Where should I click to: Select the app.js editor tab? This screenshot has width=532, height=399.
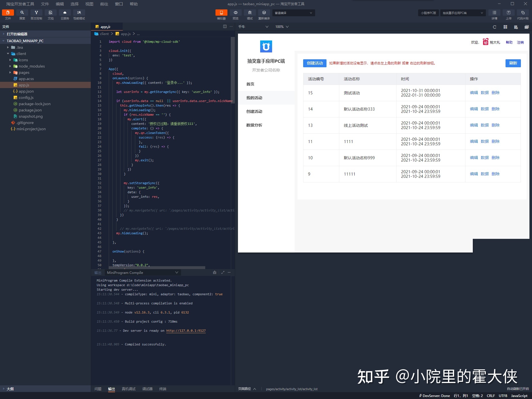tap(107, 27)
